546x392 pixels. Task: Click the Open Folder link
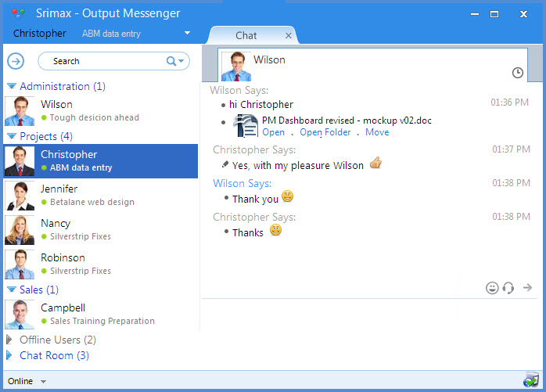[325, 132]
